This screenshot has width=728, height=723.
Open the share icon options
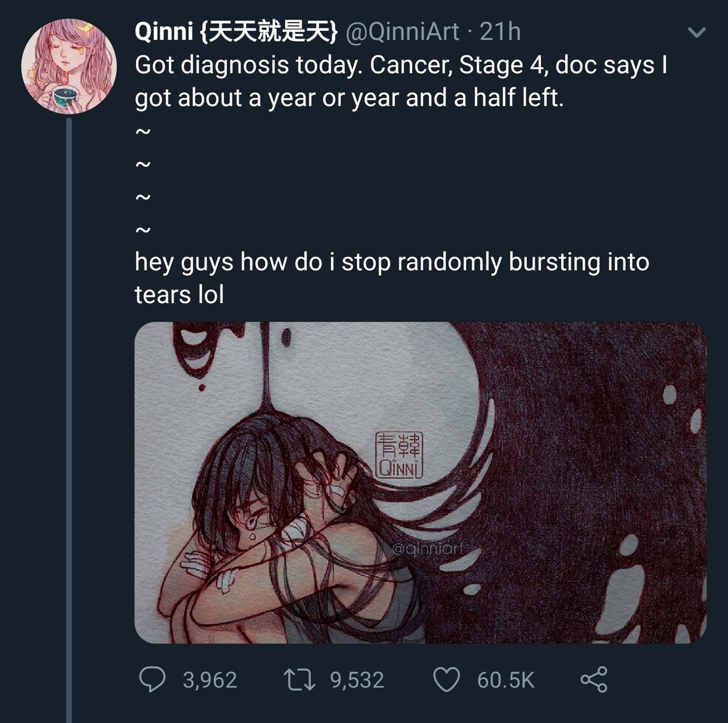click(x=594, y=679)
